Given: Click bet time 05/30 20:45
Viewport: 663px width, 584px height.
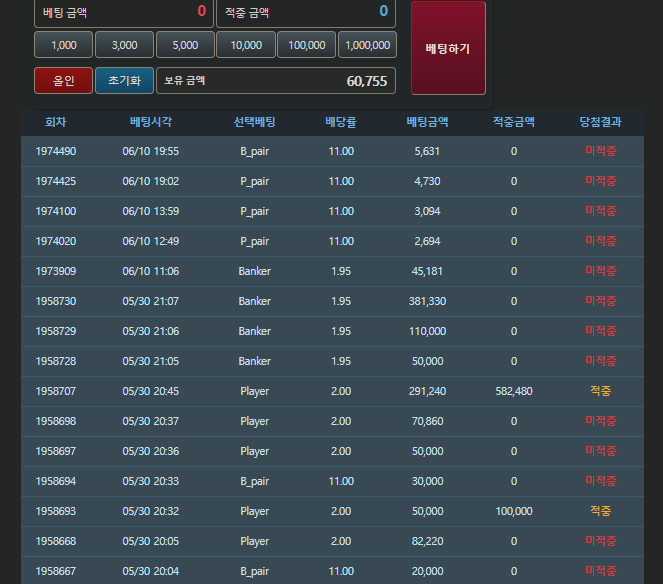Looking at the screenshot, I should 151,392.
